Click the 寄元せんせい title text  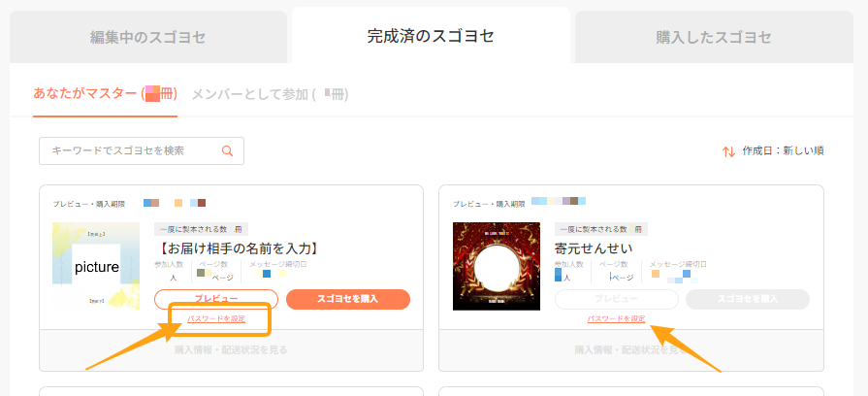594,248
